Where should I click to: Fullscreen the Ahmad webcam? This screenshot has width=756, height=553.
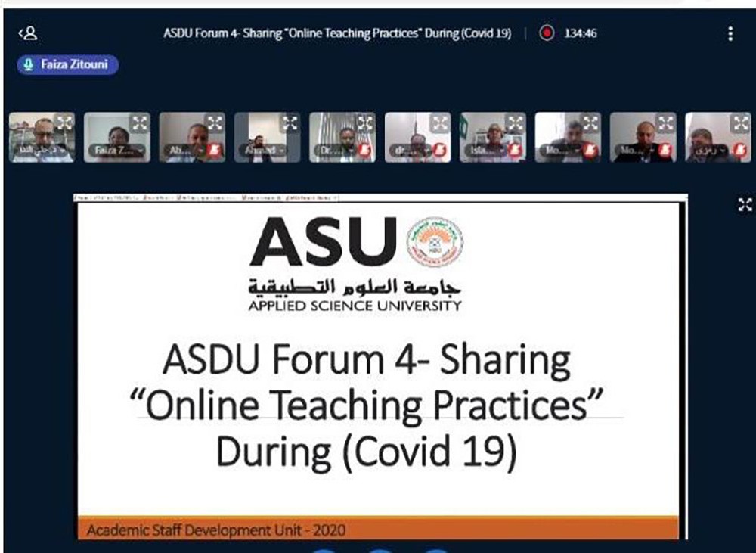(290, 123)
